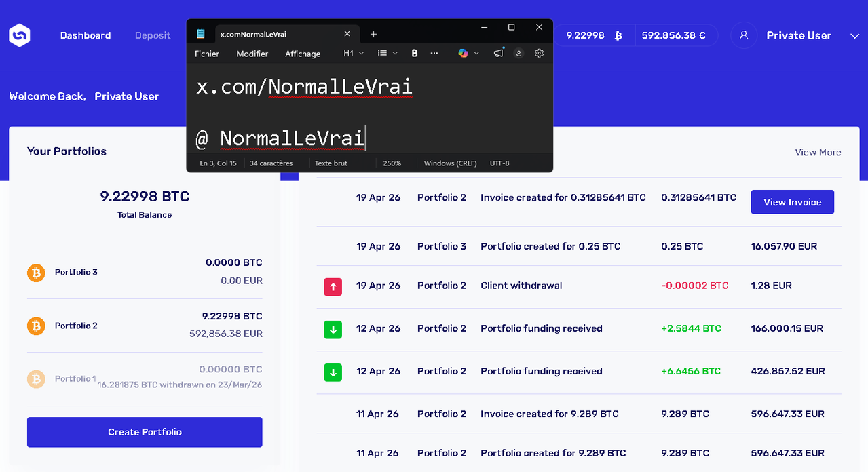Open the Dashboard nav item
Screen dimensions: 868x472
86,35
